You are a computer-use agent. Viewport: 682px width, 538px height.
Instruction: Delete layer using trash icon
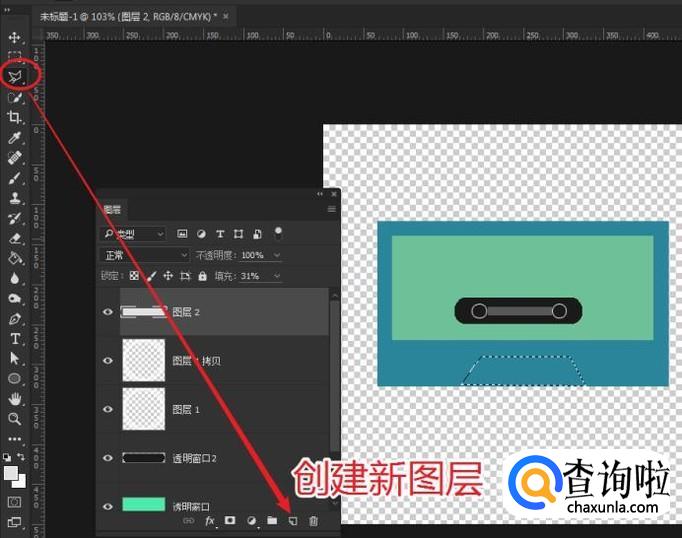coord(314,521)
